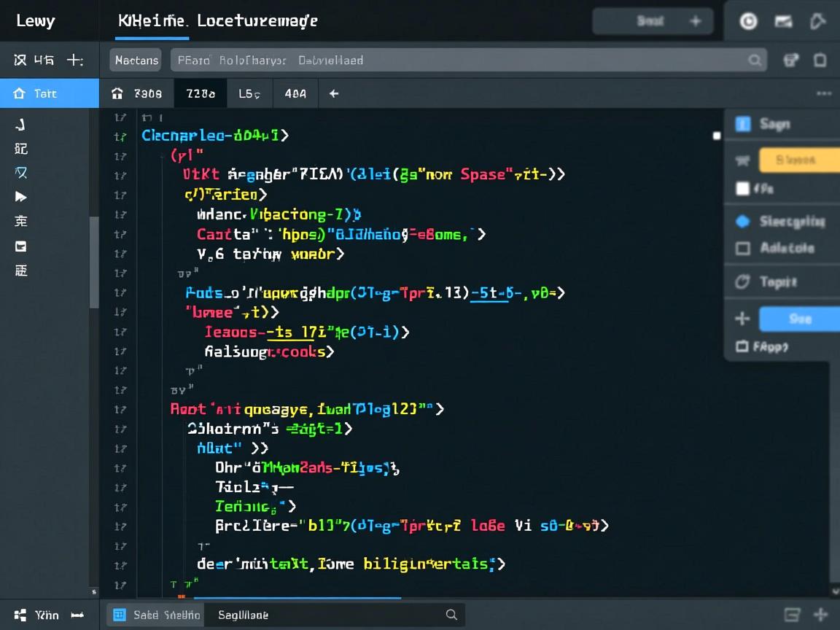Click the card icon in top-right toolbar
The width and height of the screenshot is (840, 630).
click(x=784, y=21)
